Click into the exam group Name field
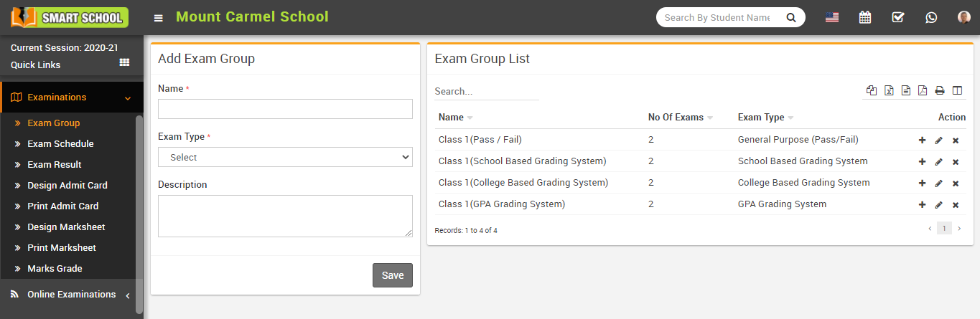The image size is (980, 319). (285, 109)
